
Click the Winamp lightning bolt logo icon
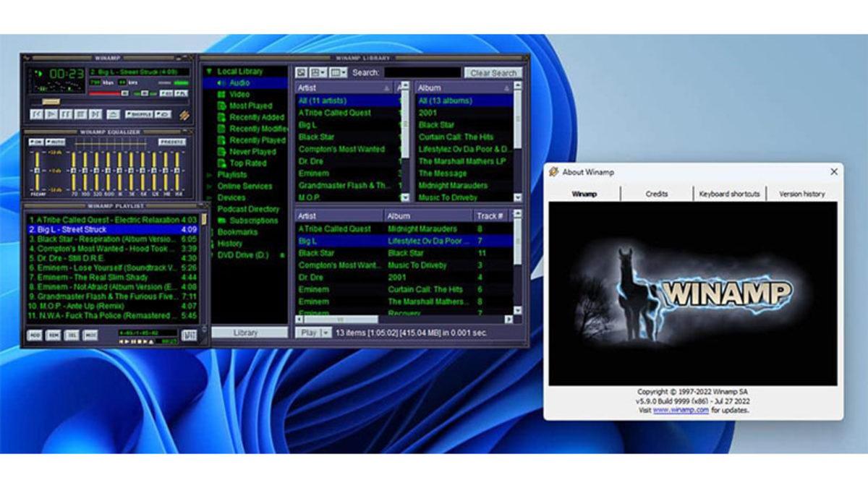coord(186,116)
